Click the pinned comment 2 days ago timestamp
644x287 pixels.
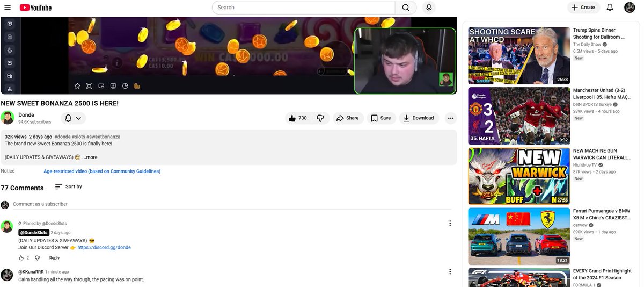tap(61, 233)
